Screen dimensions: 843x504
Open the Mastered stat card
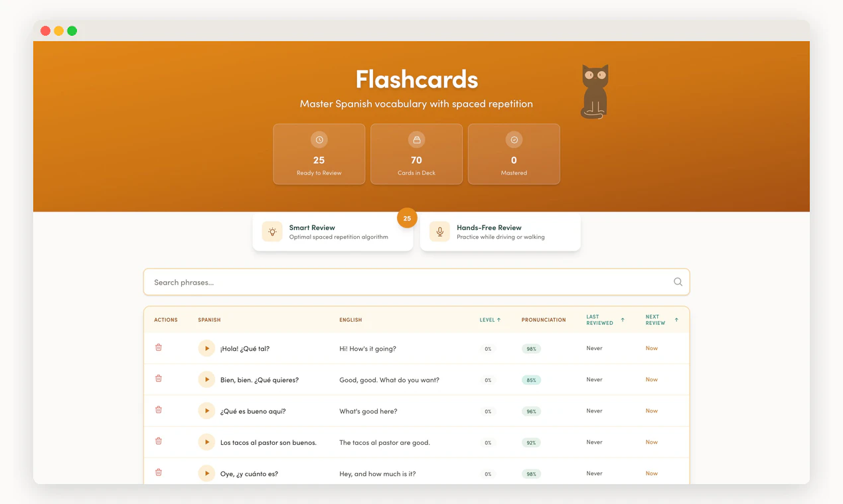pyautogui.click(x=514, y=154)
